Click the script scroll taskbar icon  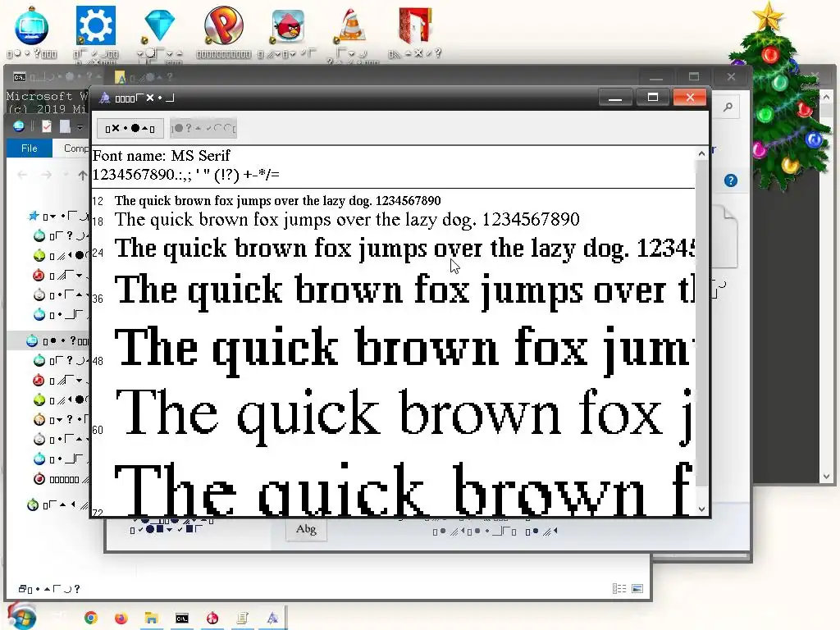click(243, 618)
